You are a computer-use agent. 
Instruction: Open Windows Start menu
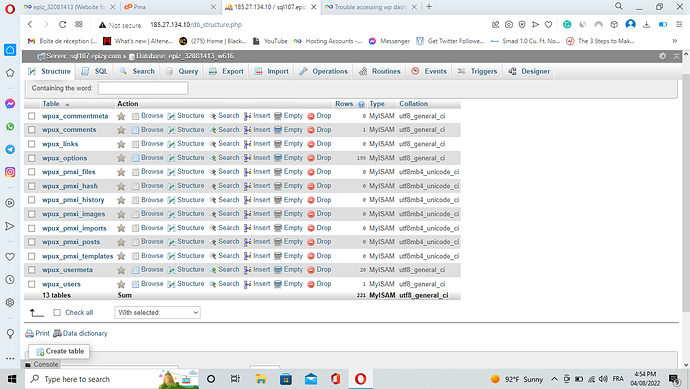[12, 379]
